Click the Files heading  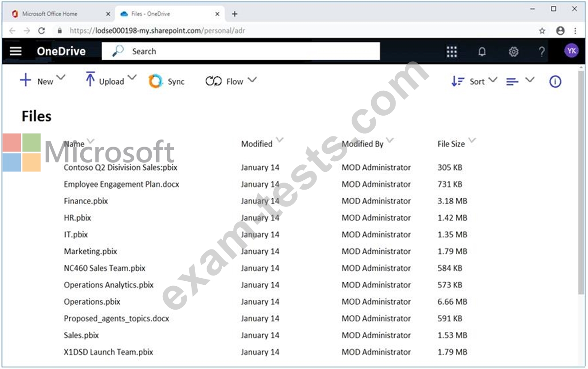pos(36,117)
